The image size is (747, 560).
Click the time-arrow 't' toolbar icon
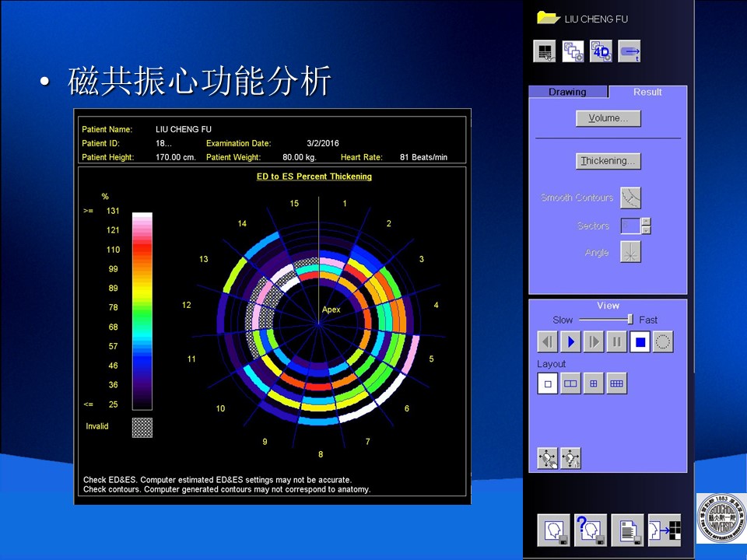630,51
